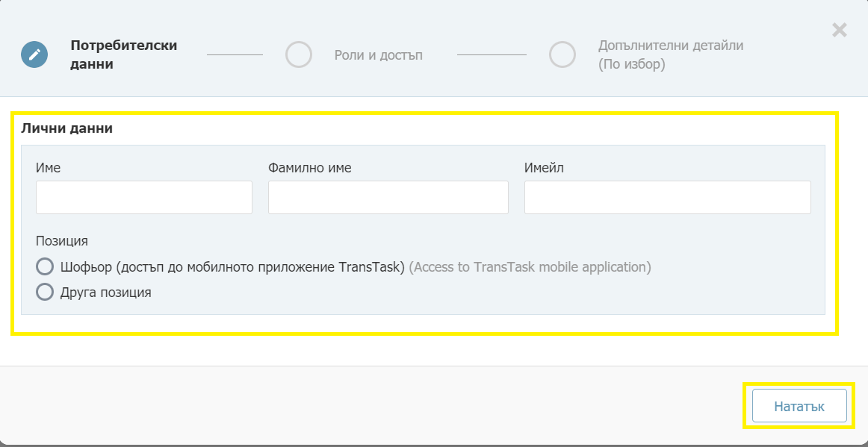Click the gray Access to TransTask hint text

point(530,267)
